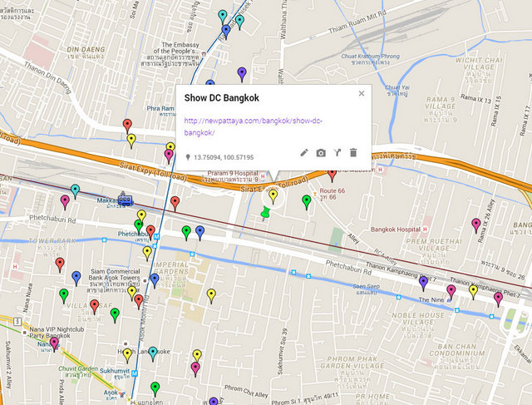
Task: Click the yellow pin right of The Nine
Action: [473, 292]
